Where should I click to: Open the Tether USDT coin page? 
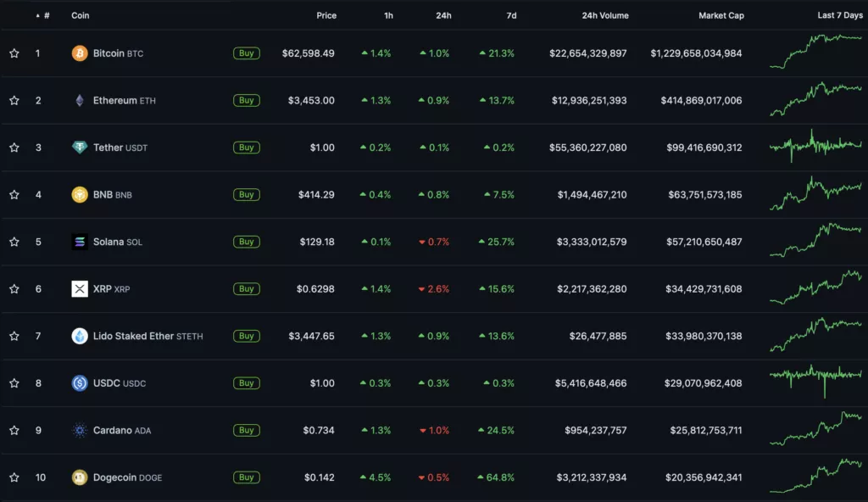coord(120,148)
